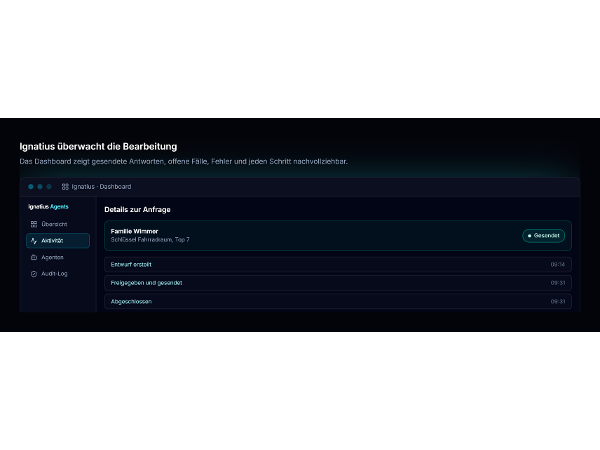Open the Abgeschlossen timeline row
The width and height of the screenshot is (600, 450).
pyautogui.click(x=338, y=302)
